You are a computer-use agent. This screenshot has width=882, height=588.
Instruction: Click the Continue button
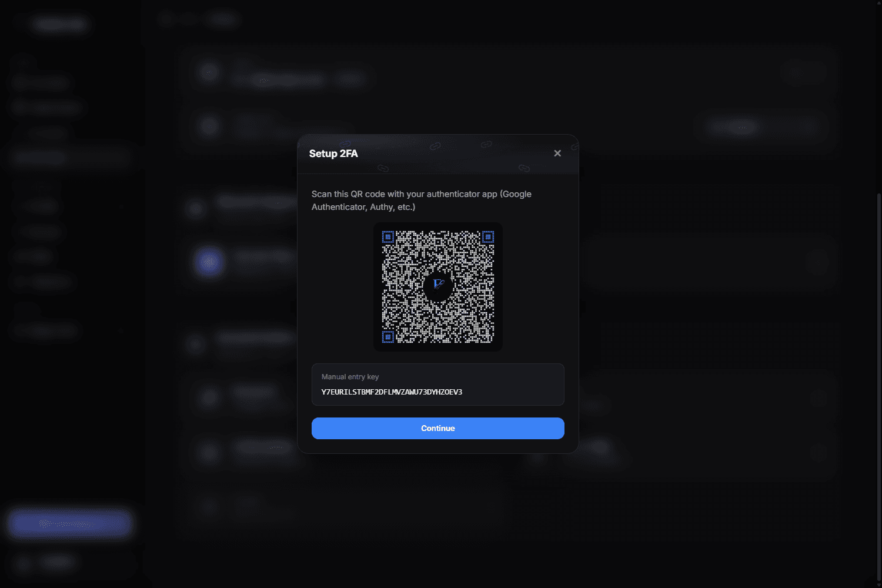coord(438,428)
